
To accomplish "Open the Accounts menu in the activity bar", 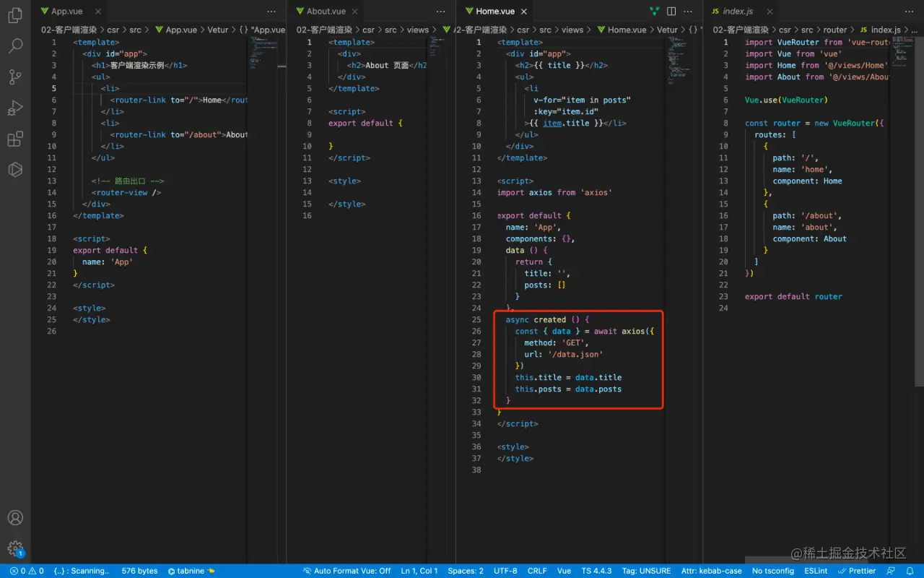I will (15, 518).
